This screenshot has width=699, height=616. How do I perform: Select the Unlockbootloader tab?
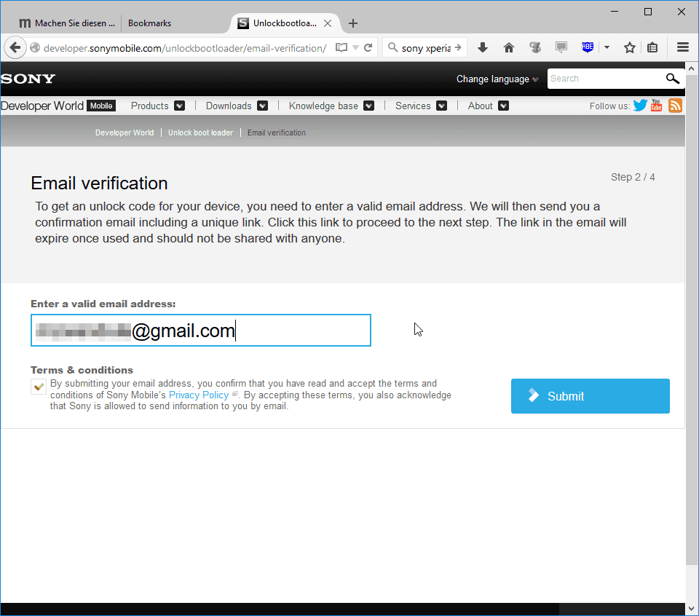click(x=285, y=23)
